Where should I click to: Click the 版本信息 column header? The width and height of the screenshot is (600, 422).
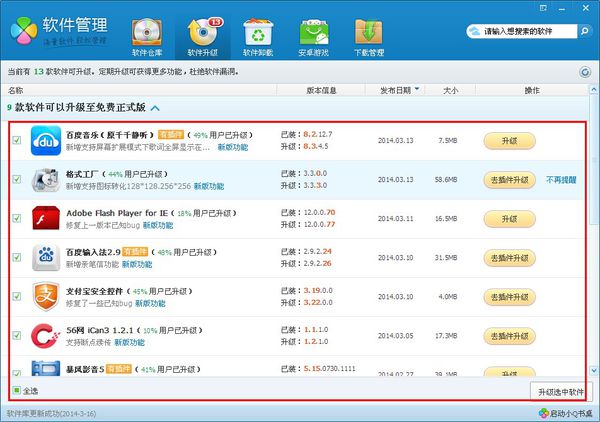(x=321, y=90)
